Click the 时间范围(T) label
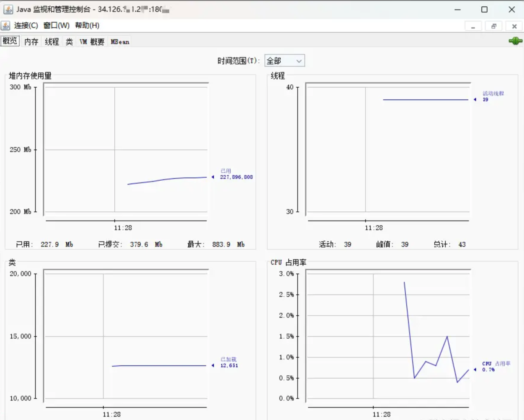This screenshot has height=420, width=524. 239,61
